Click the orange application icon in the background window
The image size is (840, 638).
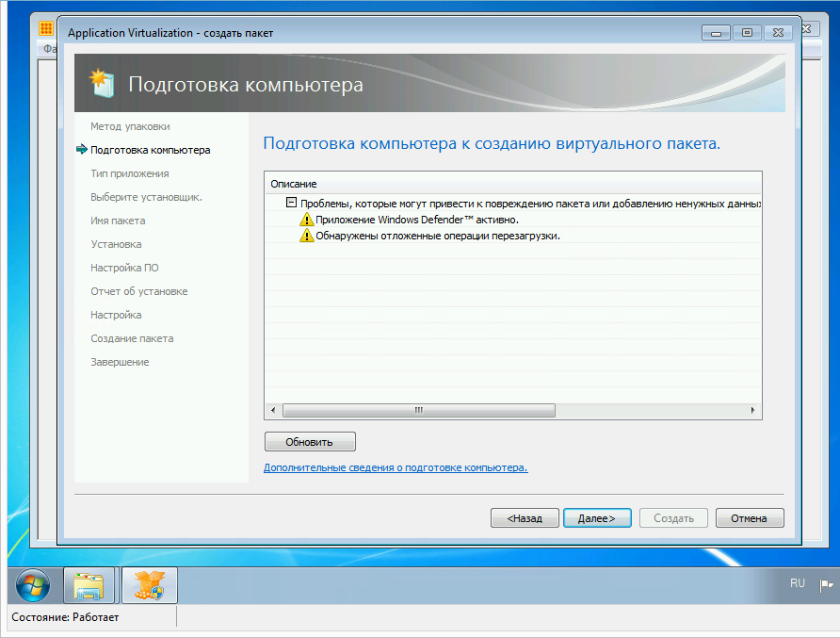pyautogui.click(x=46, y=28)
